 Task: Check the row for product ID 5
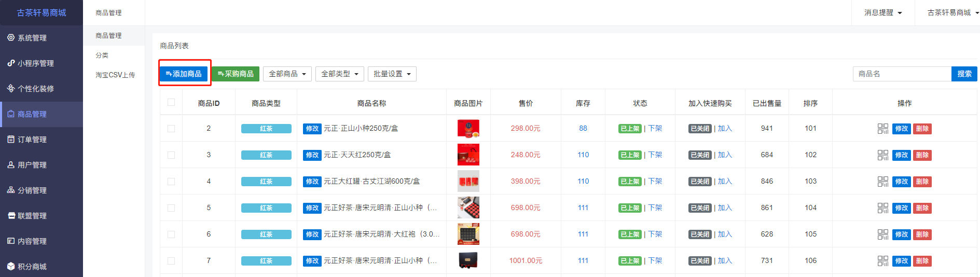coord(171,208)
